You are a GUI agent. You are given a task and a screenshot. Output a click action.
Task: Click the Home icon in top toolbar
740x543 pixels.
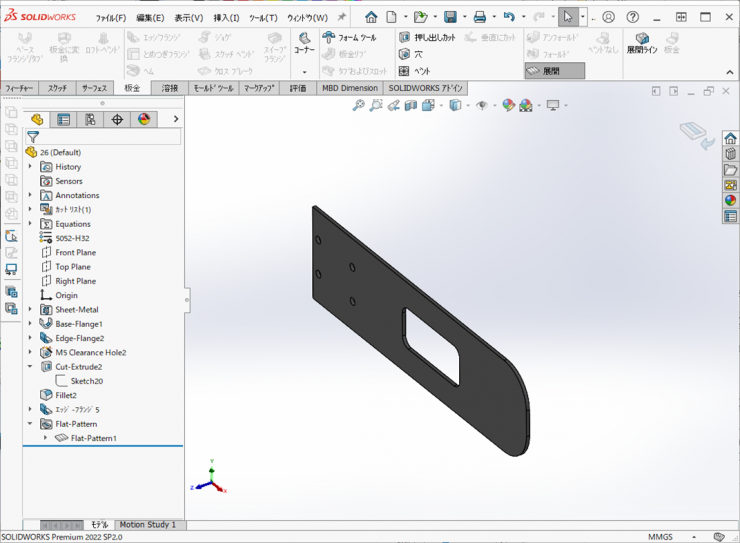coord(371,17)
